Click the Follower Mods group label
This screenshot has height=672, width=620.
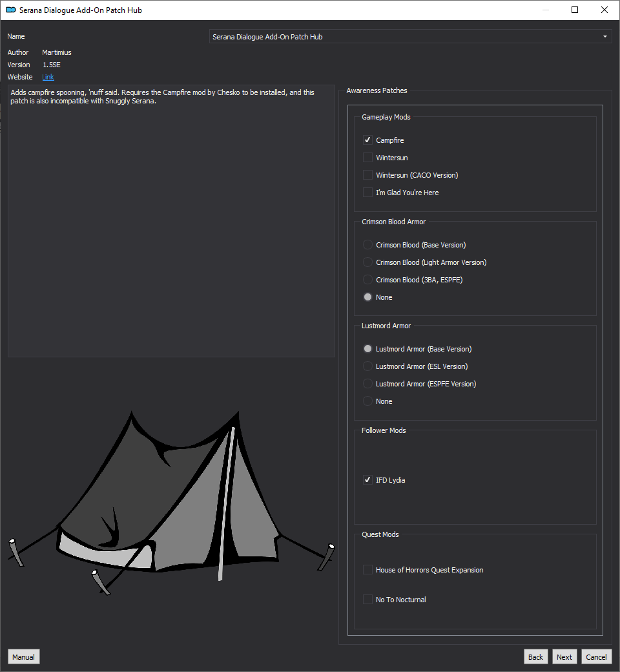(384, 430)
